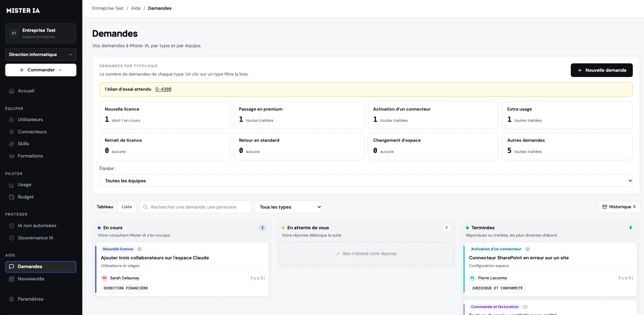
Task: Click the Nouvelle demande button
Action: tap(602, 70)
